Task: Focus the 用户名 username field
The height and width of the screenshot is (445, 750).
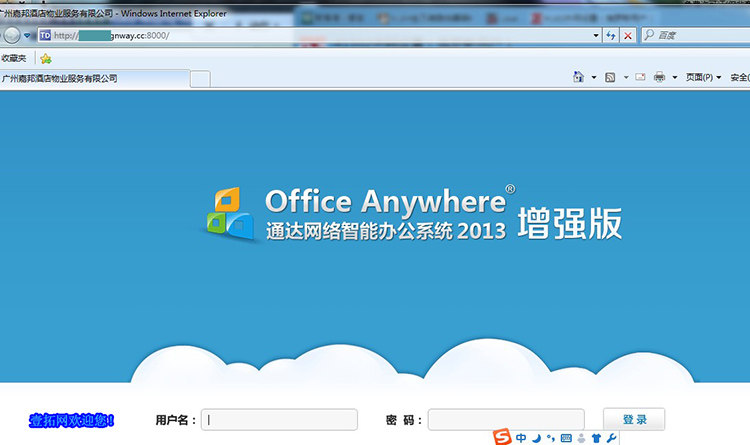Action: pos(279,420)
